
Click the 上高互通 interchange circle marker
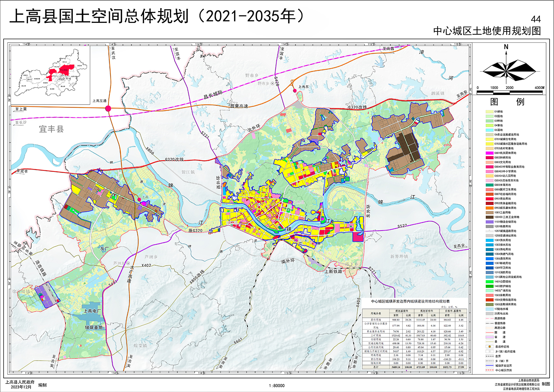click(108, 108)
